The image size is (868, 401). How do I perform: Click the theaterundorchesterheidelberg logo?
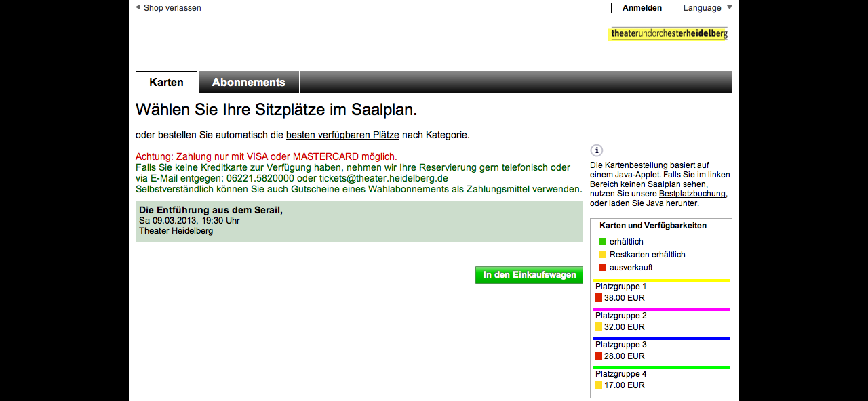pos(669,34)
